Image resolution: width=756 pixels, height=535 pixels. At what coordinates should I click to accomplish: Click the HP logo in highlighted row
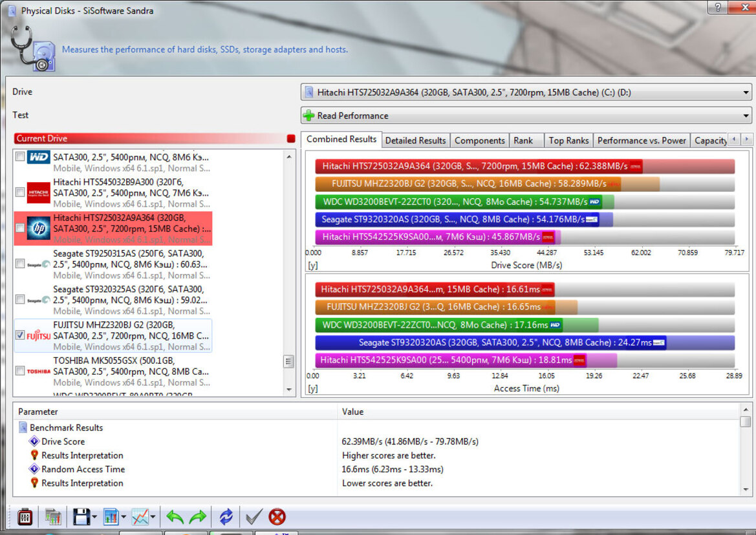tap(39, 228)
